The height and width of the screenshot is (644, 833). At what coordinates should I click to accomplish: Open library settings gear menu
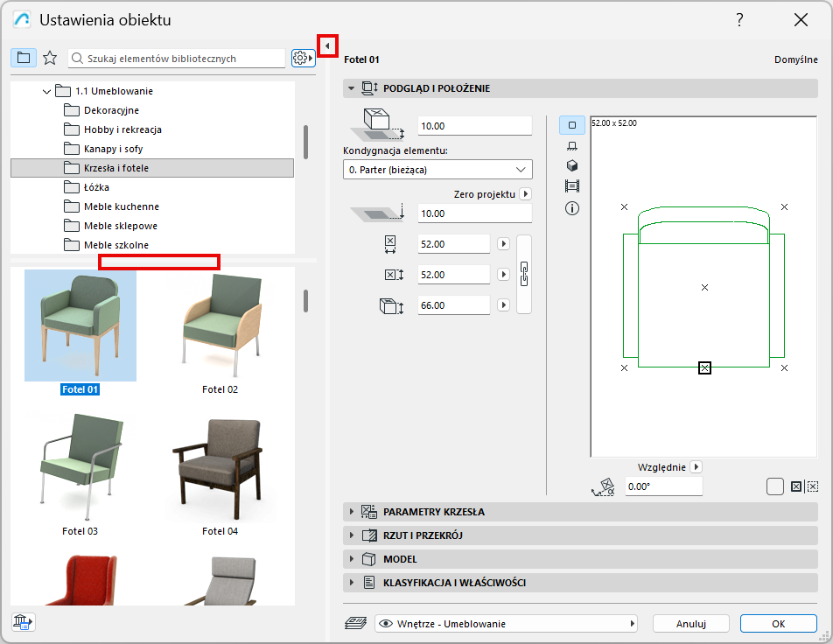coord(303,58)
